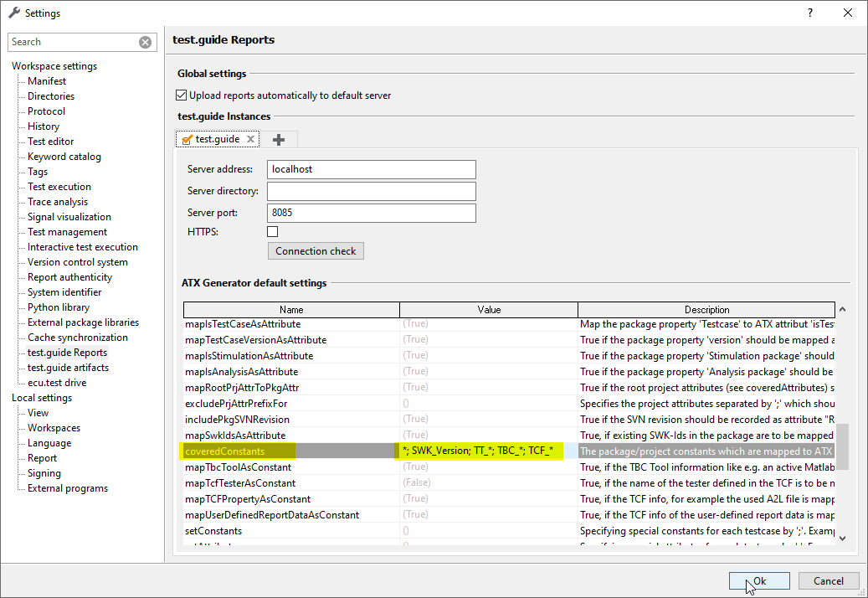The height and width of the screenshot is (598, 868).
Task: Clear the search field with the X icon
Action: point(145,42)
